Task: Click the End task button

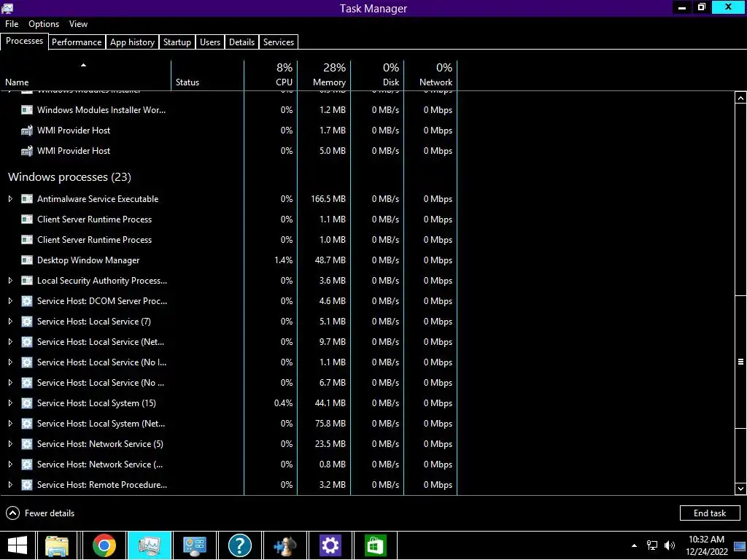Action: click(x=710, y=513)
